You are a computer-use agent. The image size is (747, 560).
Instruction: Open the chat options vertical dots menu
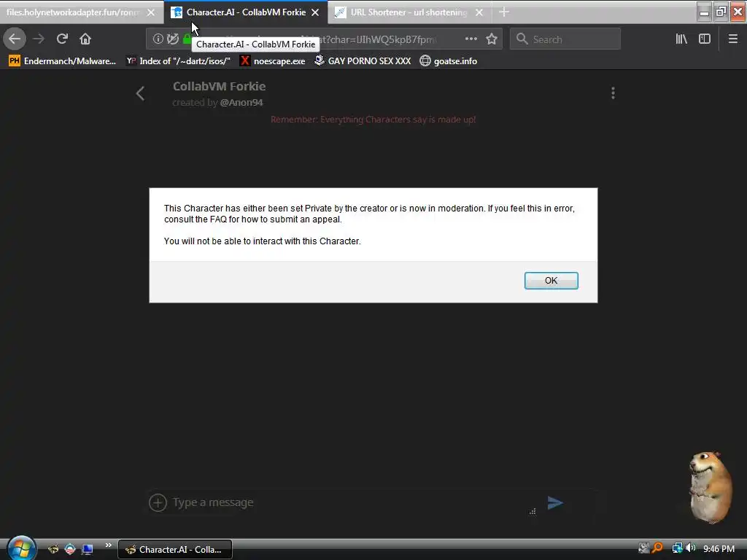[613, 93]
